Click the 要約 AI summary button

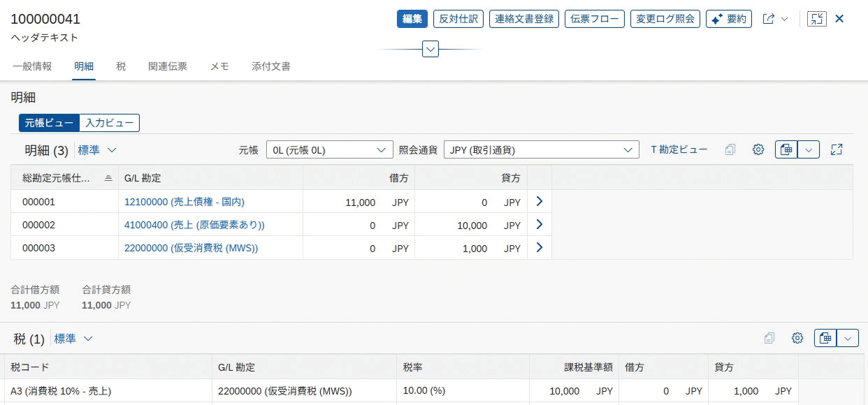click(x=728, y=19)
